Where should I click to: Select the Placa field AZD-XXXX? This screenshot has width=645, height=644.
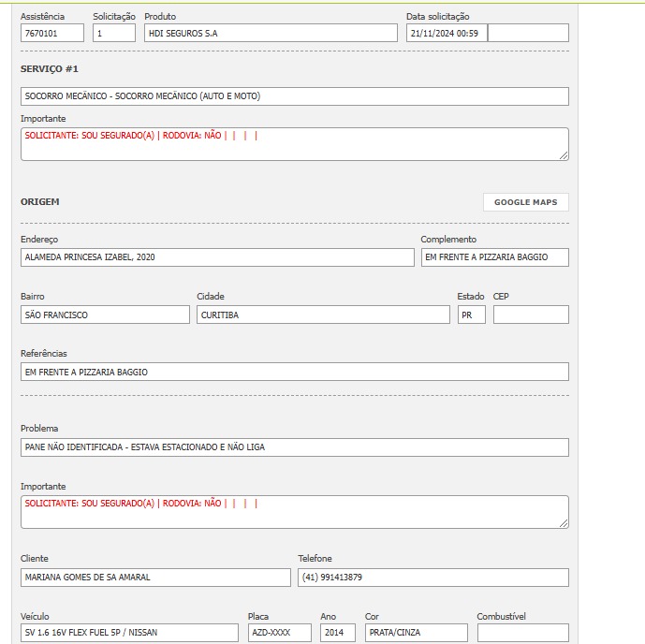pyautogui.click(x=279, y=633)
